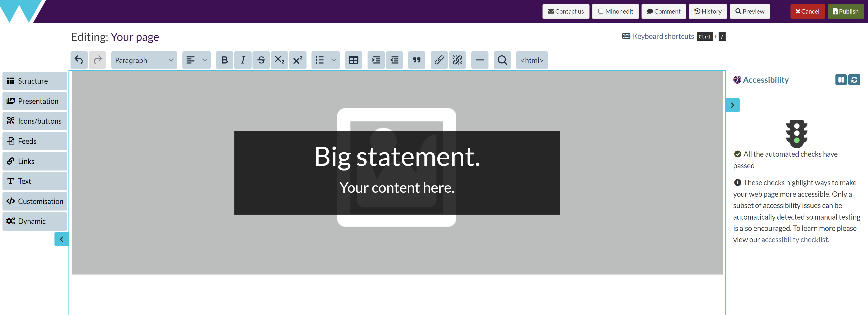Expand the bullet list options arrow
868x315 pixels.
coord(334,60)
